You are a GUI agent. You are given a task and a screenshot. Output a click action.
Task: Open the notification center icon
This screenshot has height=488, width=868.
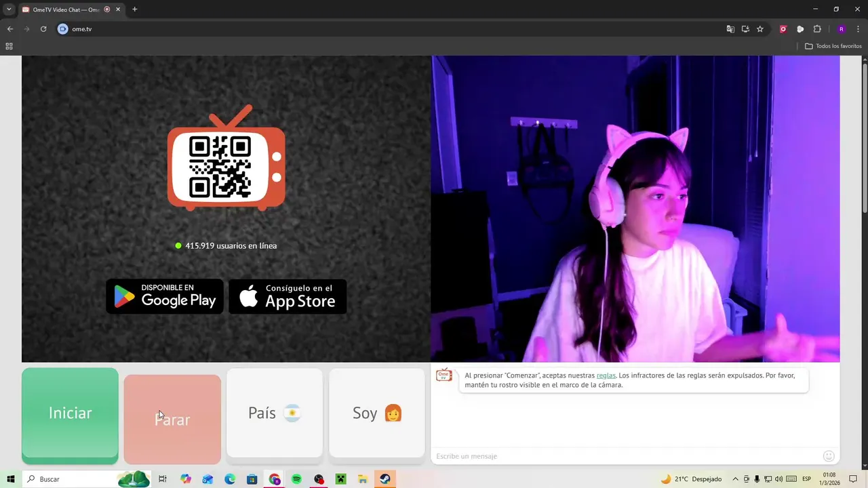point(854,479)
